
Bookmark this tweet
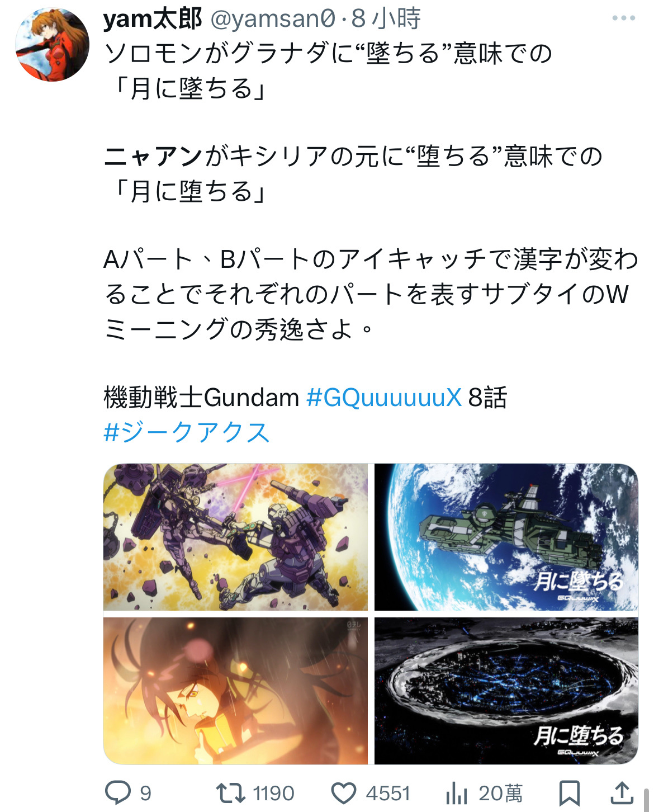[569, 793]
